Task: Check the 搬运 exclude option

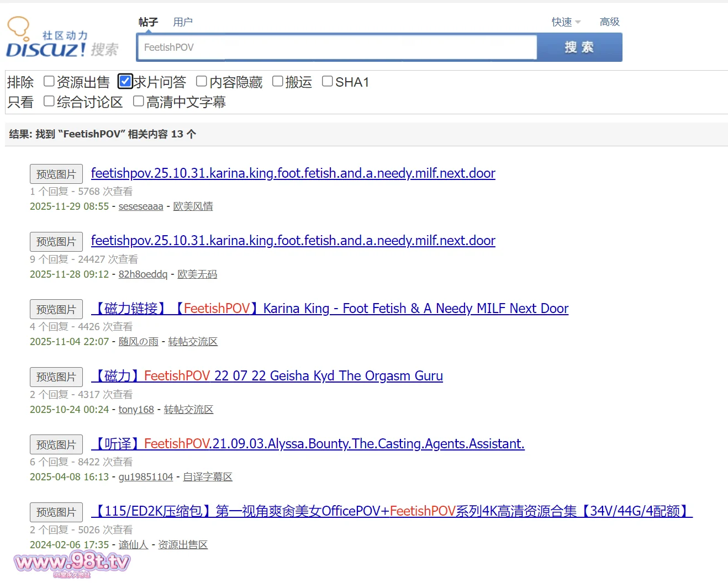Action: [278, 82]
